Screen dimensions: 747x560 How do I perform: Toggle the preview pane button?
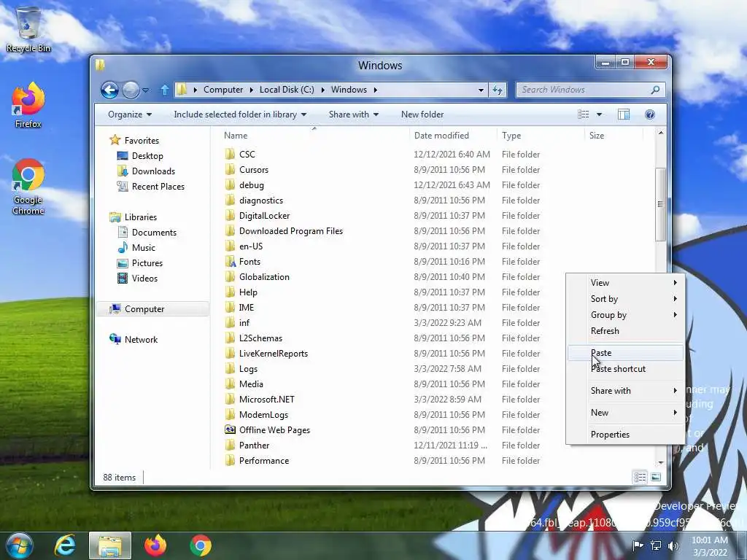[x=624, y=114]
